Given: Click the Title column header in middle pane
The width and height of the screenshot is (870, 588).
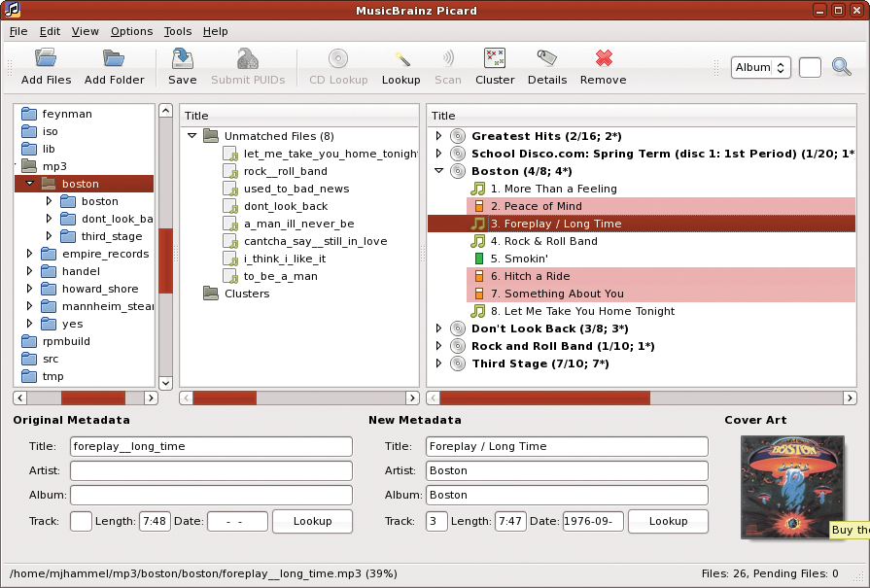Looking at the screenshot, I should pyautogui.click(x=299, y=116).
